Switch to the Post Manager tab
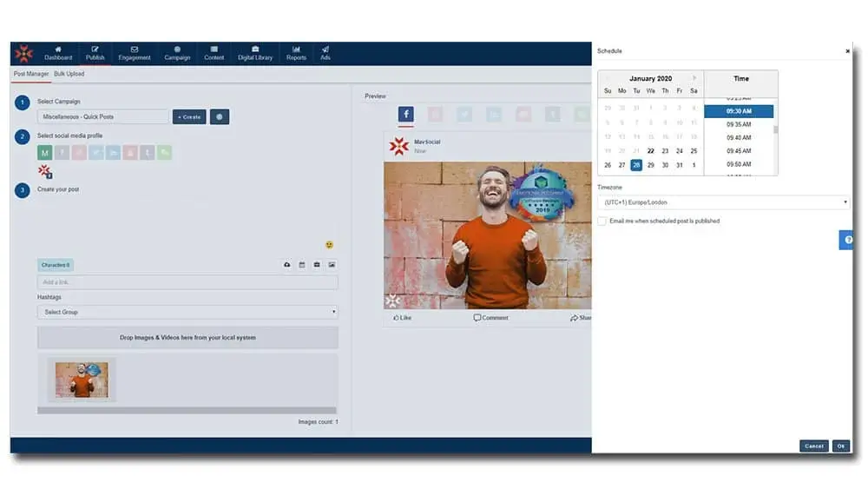 pos(31,74)
